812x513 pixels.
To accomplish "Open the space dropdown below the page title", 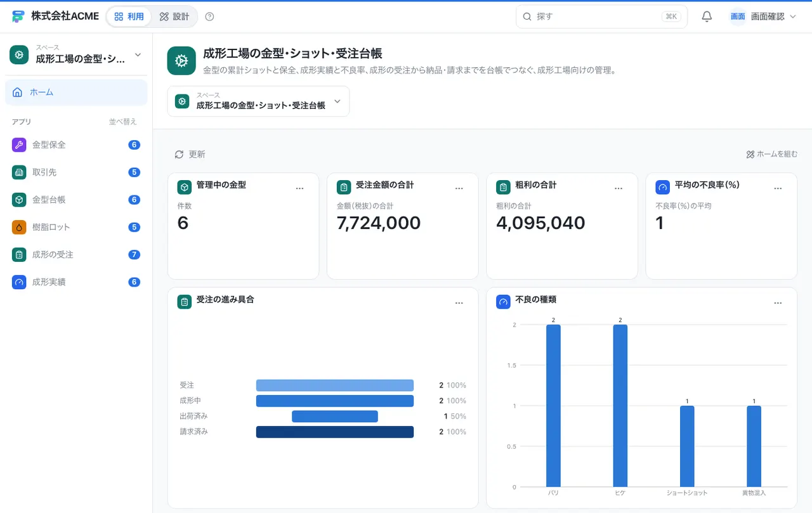I will pyautogui.click(x=258, y=101).
